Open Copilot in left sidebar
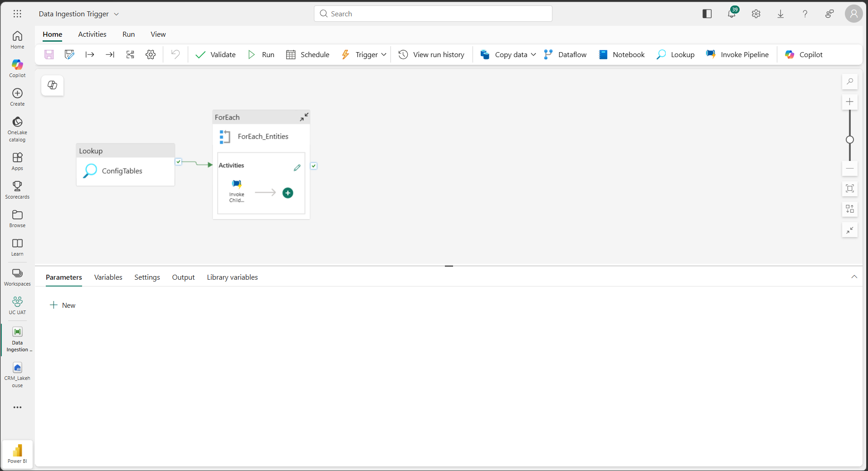 pyautogui.click(x=17, y=68)
